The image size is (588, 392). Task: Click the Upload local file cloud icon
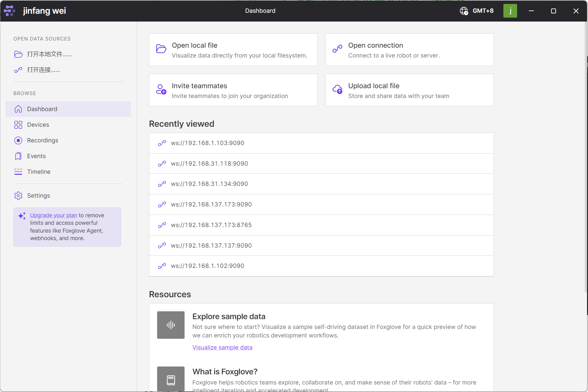pyautogui.click(x=337, y=90)
